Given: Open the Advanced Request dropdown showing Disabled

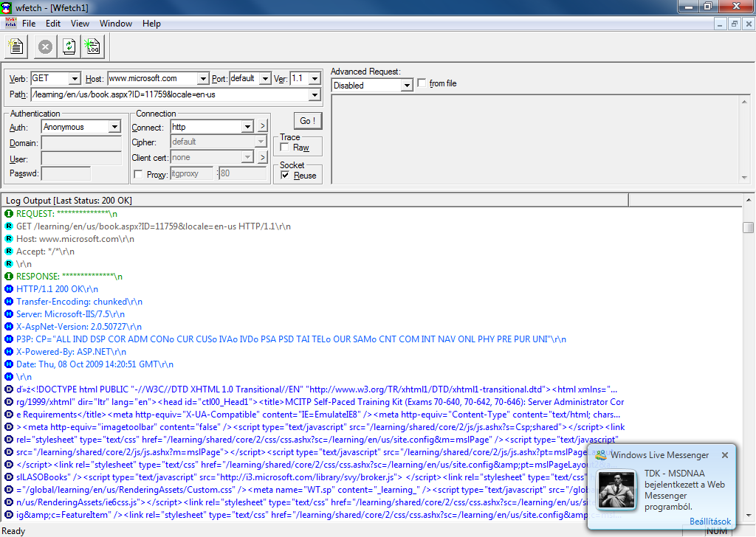Looking at the screenshot, I should pos(407,86).
